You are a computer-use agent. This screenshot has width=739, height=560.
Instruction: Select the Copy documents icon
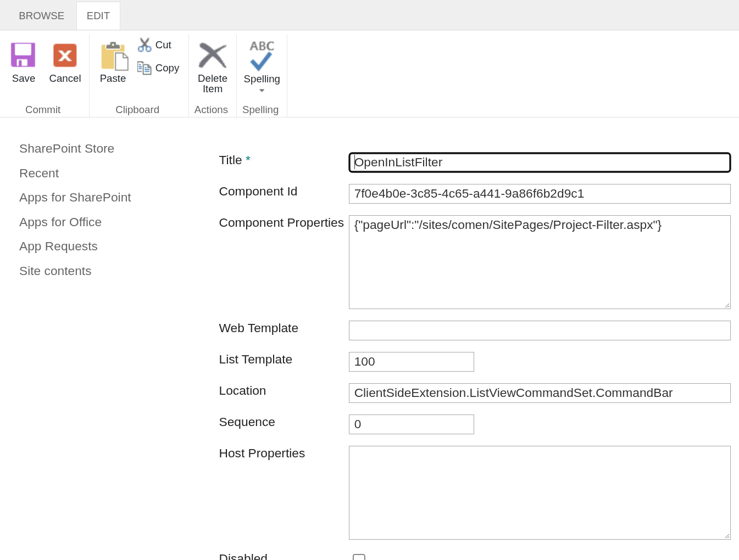(x=145, y=68)
